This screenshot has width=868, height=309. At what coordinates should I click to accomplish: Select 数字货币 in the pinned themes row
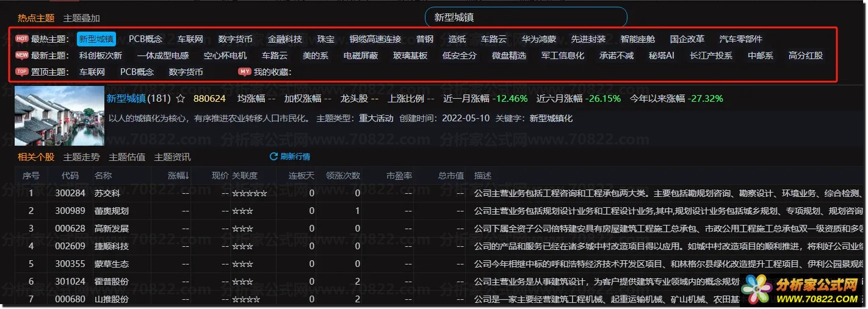(186, 72)
